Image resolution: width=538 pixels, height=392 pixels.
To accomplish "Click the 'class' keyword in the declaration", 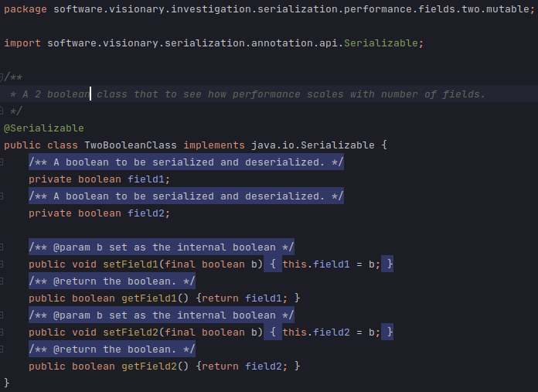I will pyautogui.click(x=63, y=145).
